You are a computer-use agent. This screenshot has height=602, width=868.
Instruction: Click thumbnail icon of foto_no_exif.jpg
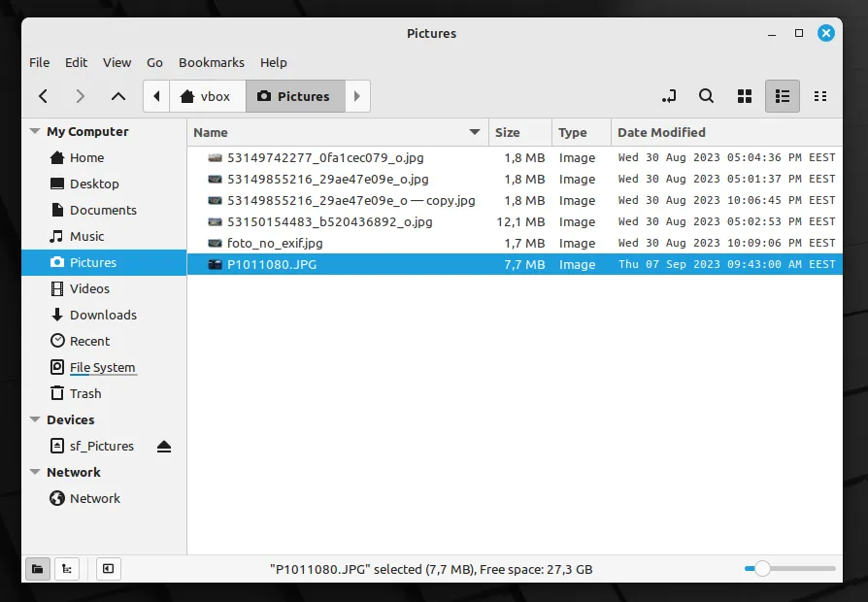[215, 243]
